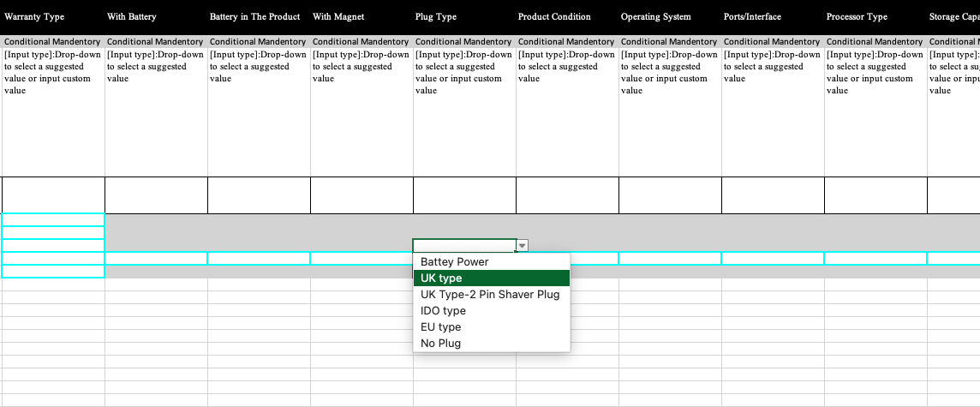Viewport: 980px width, 407px height.
Task: Click the 'Plug Type' column header cell
Action: (464, 17)
